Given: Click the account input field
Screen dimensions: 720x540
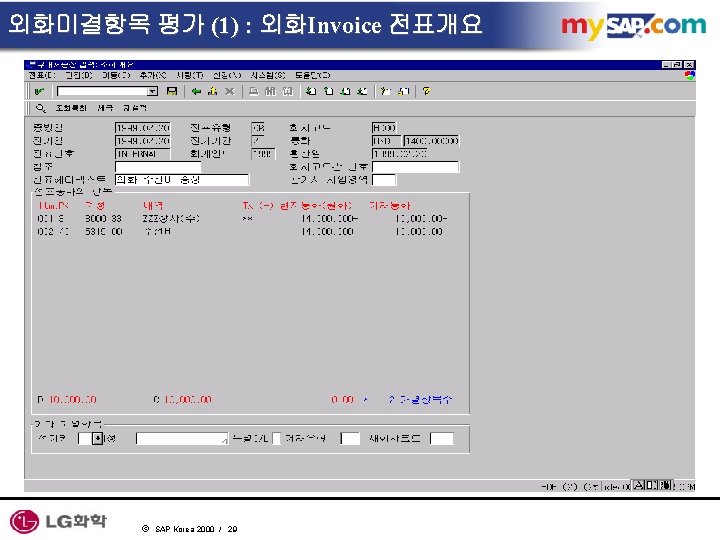Looking at the screenshot, I should click(182, 439).
